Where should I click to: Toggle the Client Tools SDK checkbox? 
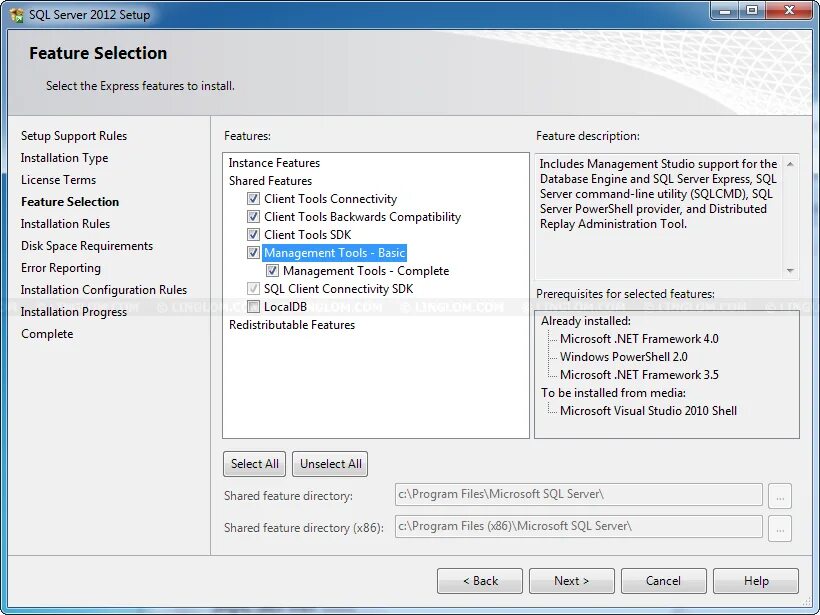click(253, 235)
